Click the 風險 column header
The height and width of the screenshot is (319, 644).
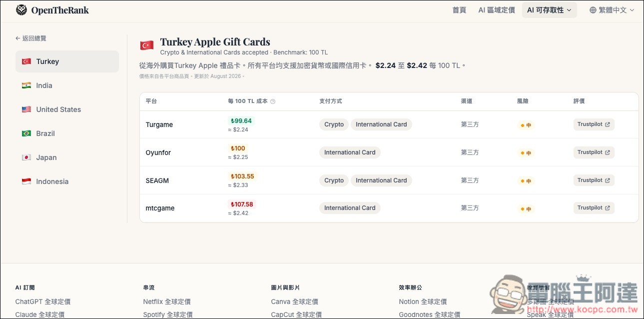click(x=523, y=101)
